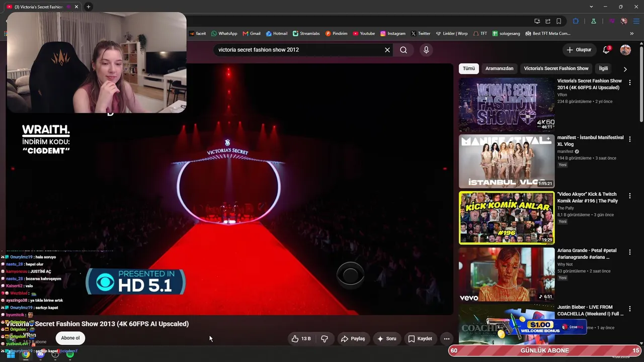Image resolution: width=644 pixels, height=362 pixels.
Task: Open the Pindirim bookmark
Action: 337,34
